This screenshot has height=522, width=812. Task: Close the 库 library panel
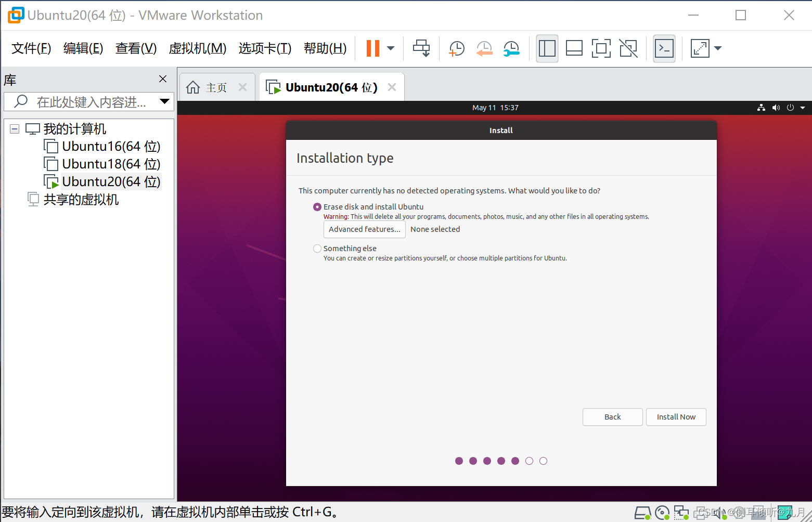point(163,79)
